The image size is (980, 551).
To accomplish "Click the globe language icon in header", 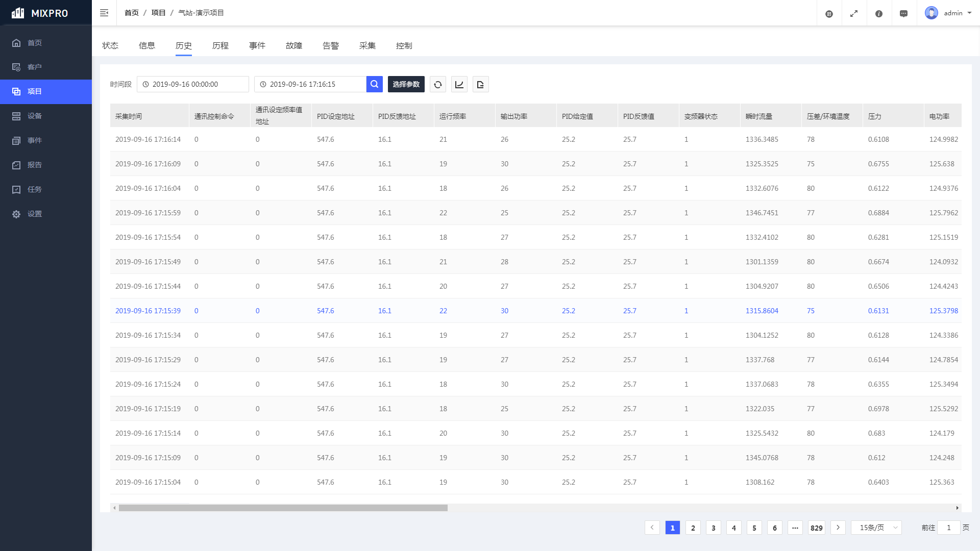I will tap(829, 13).
